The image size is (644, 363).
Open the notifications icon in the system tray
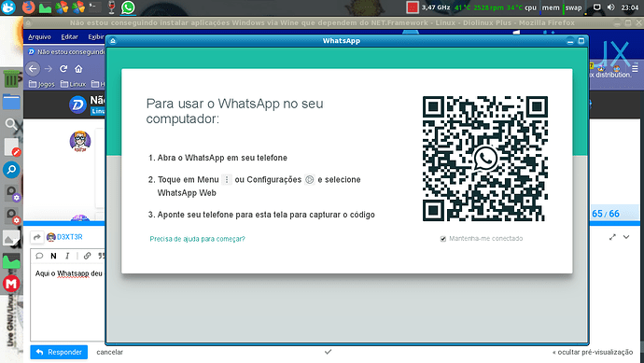coord(596,7)
